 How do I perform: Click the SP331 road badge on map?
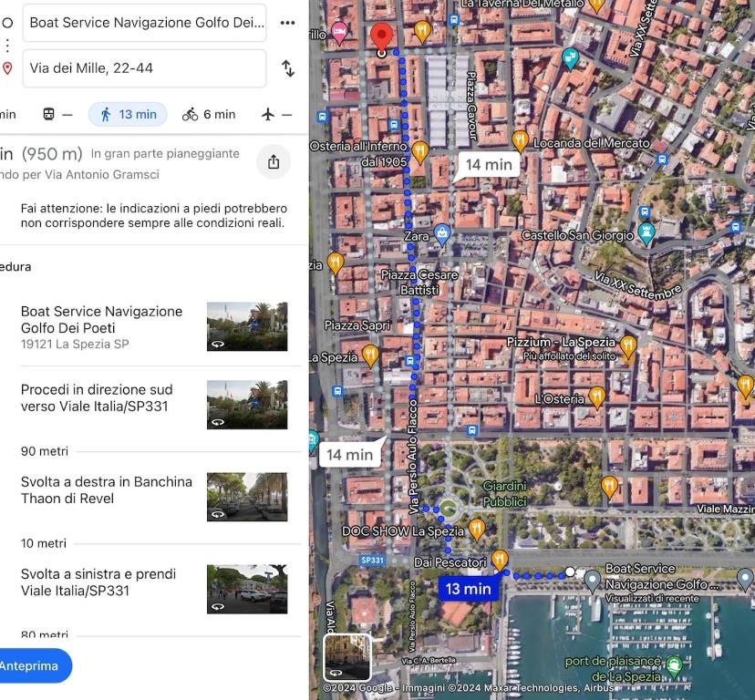click(372, 560)
